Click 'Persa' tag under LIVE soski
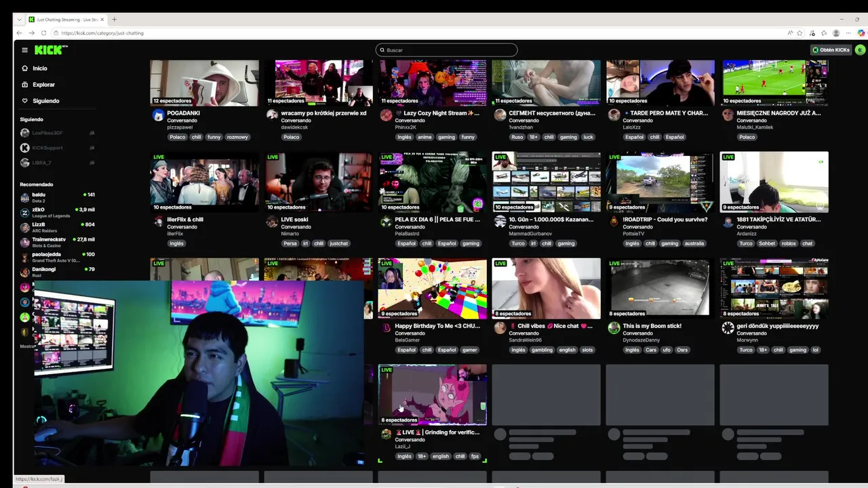The width and height of the screenshot is (868, 488). [x=290, y=243]
